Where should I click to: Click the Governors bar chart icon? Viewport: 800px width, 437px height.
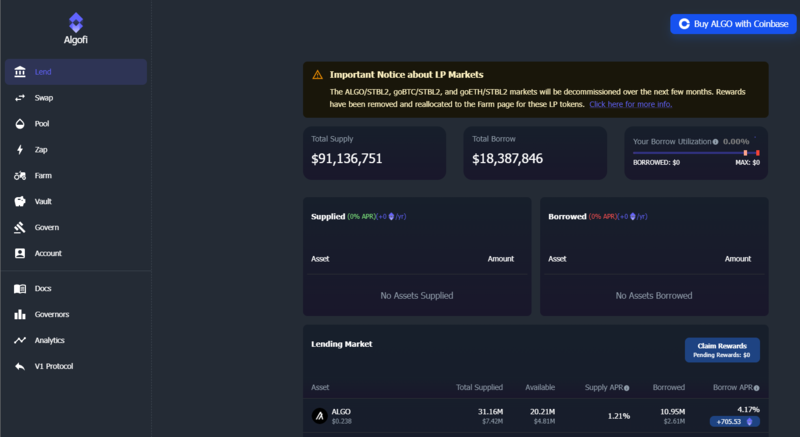20,315
